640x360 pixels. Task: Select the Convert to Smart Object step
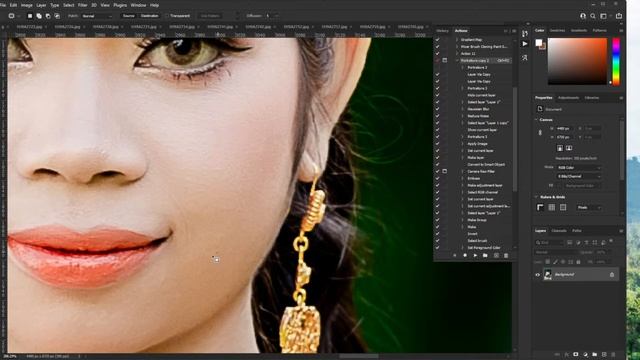pos(486,164)
